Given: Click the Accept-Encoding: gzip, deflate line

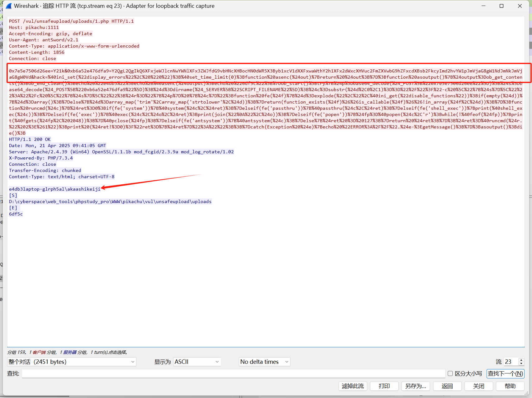Looking at the screenshot, I should [x=50, y=34].
